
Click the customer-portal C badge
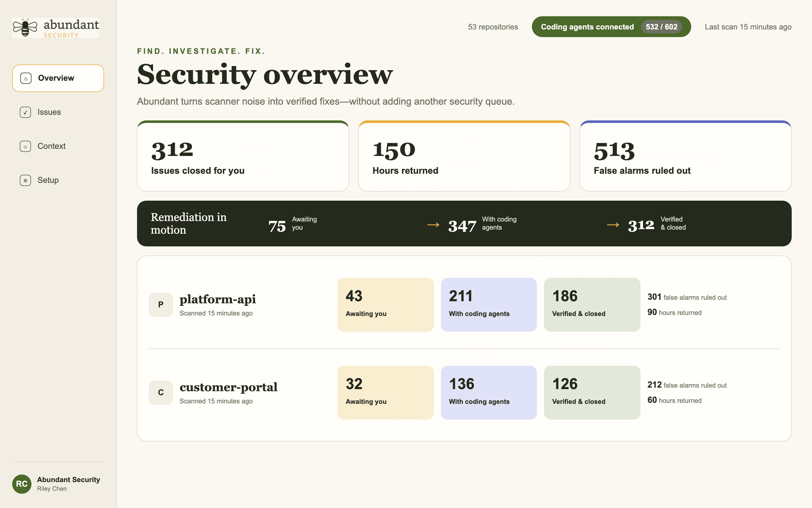pos(161,392)
